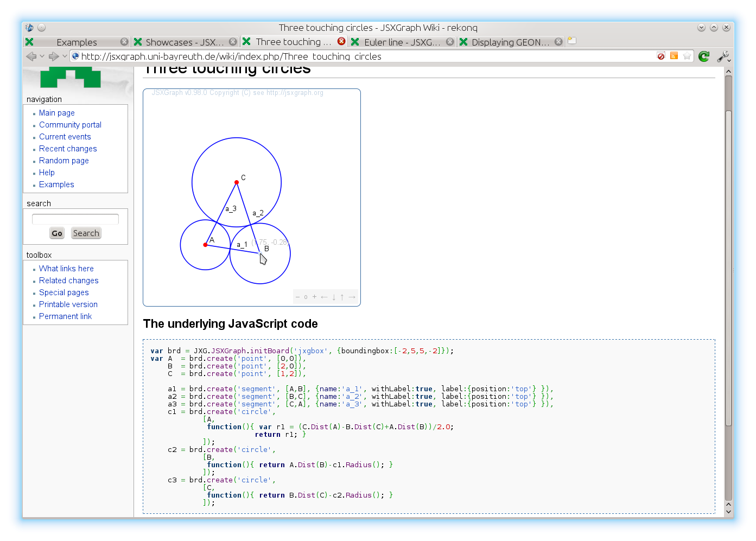Open What links here

(x=66, y=269)
